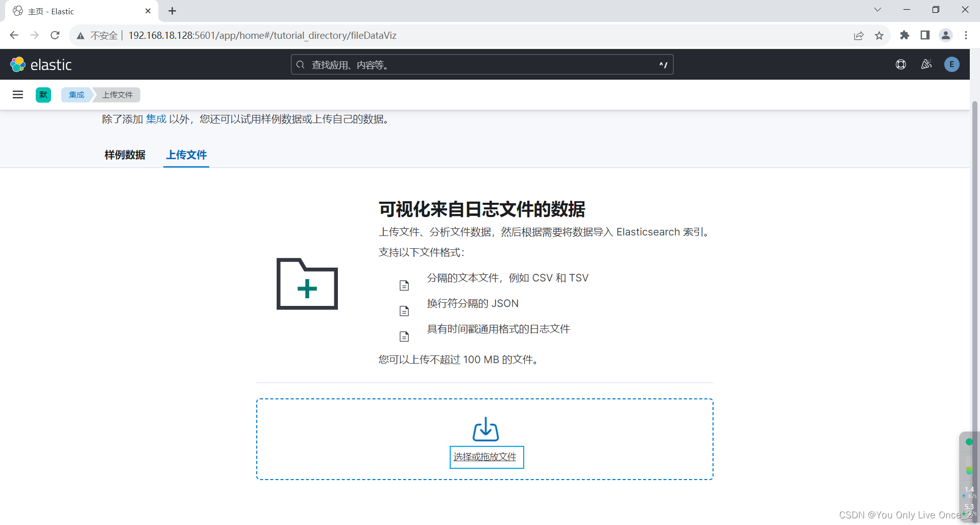Click green dot on floating network widget
Image resolution: width=980 pixels, height=525 pixels.
pos(969,442)
